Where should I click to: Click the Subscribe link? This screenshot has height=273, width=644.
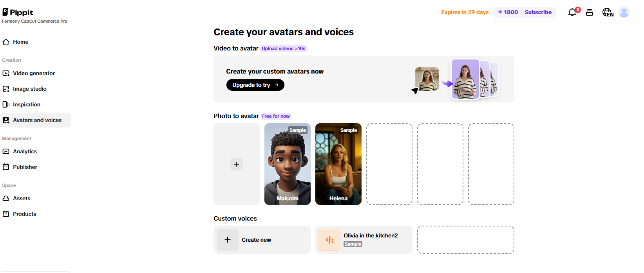[538, 12]
